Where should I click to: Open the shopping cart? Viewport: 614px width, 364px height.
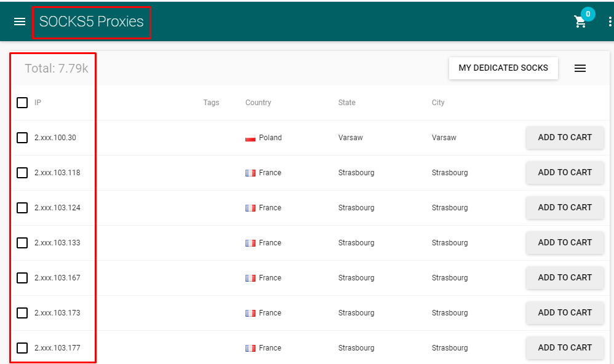pos(580,22)
